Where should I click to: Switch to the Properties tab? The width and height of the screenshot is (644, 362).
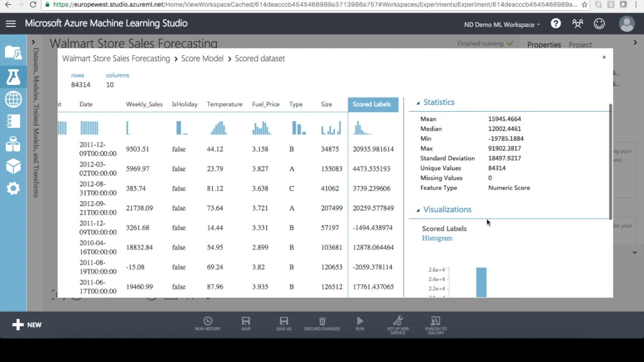[x=544, y=45]
